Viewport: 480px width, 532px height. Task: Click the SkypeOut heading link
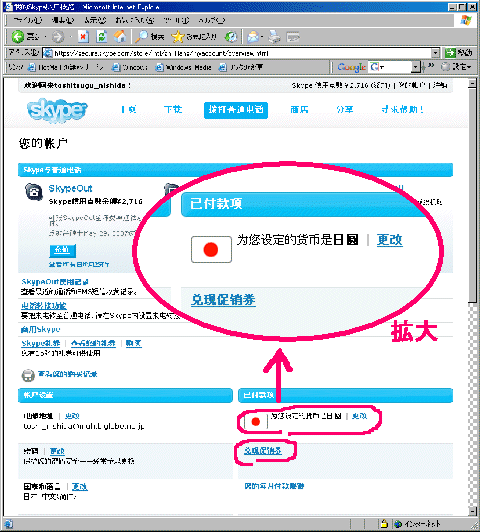pos(70,188)
